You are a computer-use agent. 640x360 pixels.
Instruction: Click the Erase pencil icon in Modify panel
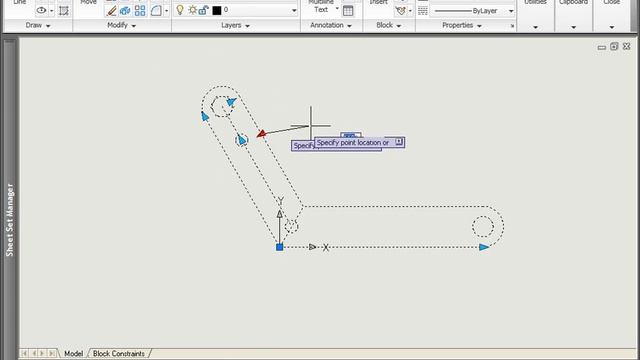[111, 11]
